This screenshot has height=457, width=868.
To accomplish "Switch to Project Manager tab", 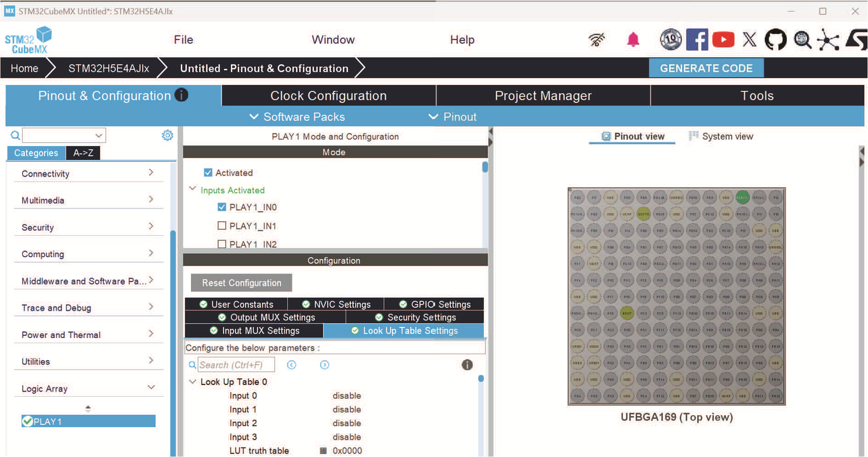I will 543,96.
